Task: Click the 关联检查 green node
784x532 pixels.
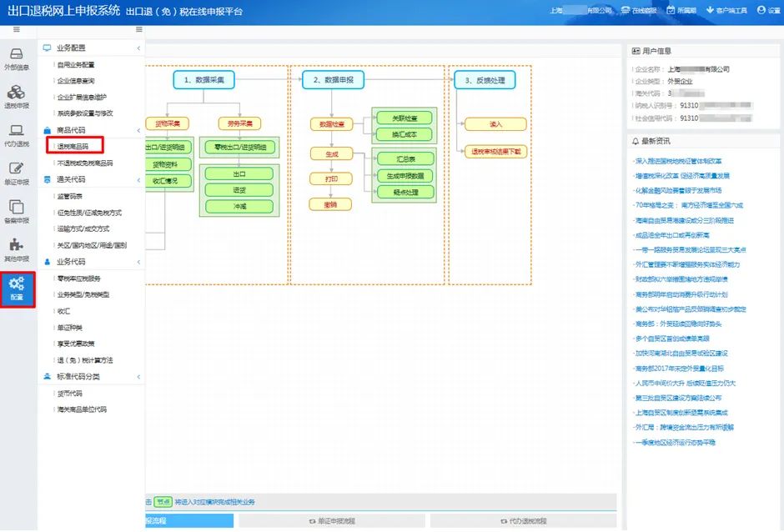Action: [x=404, y=118]
